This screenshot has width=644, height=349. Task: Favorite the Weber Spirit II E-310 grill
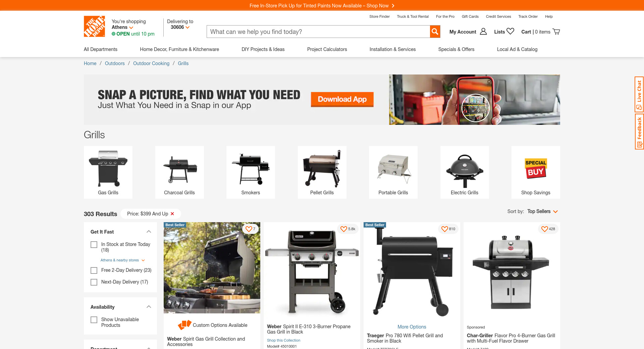click(343, 229)
